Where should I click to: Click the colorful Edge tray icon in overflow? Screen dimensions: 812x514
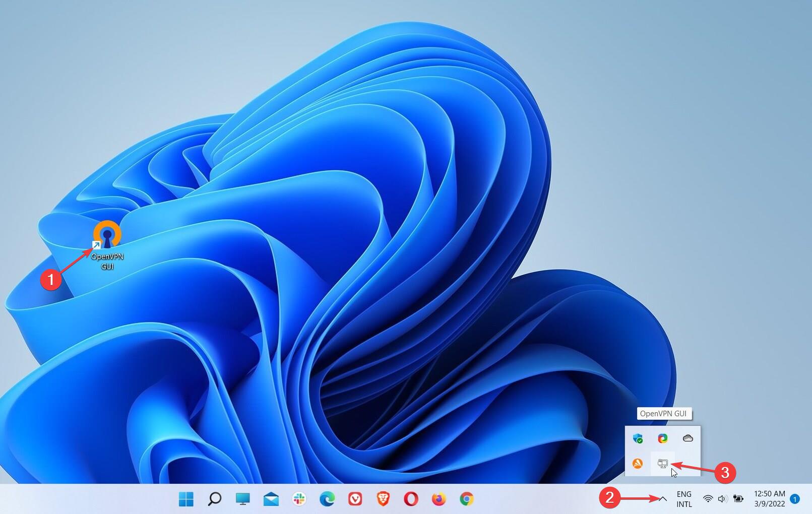click(662, 438)
